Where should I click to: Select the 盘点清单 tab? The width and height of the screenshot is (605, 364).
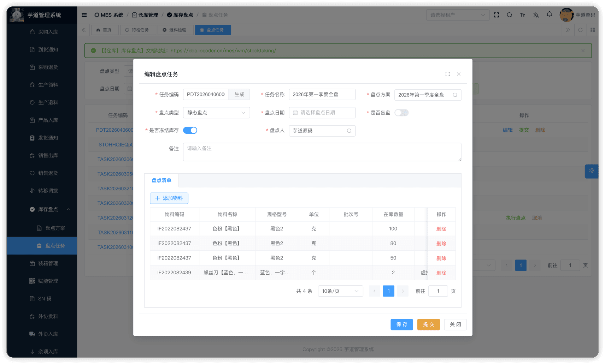coord(161,180)
